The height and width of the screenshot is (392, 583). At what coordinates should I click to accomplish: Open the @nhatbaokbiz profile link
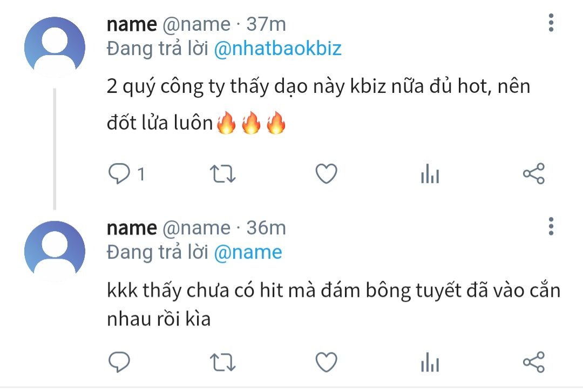pyautogui.click(x=278, y=49)
